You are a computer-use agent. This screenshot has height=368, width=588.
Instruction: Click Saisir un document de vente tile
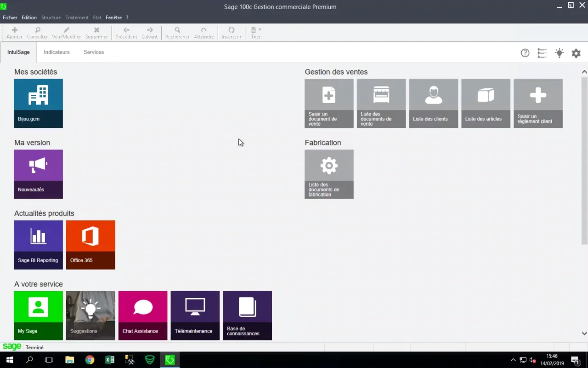(x=329, y=103)
